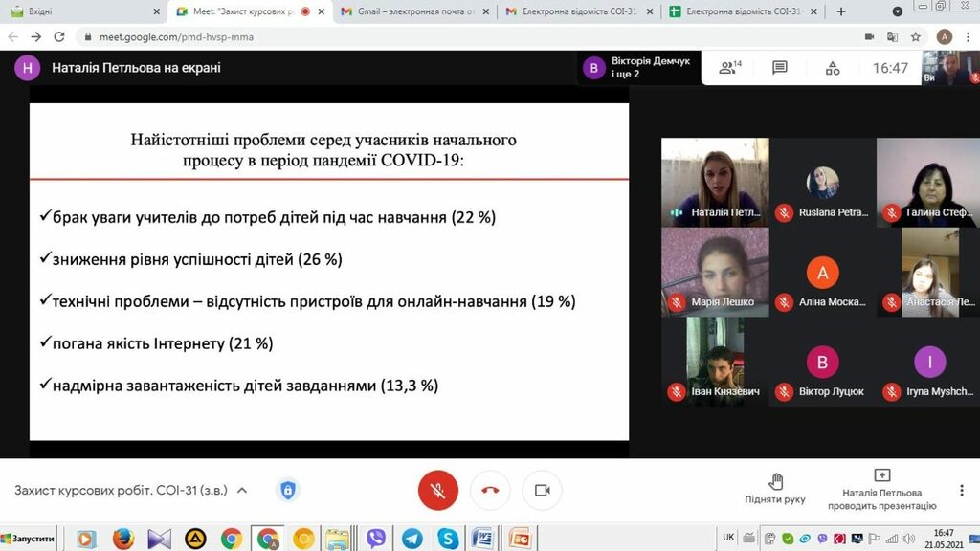Open the Meet activities icon
The image size is (980, 551).
click(833, 68)
